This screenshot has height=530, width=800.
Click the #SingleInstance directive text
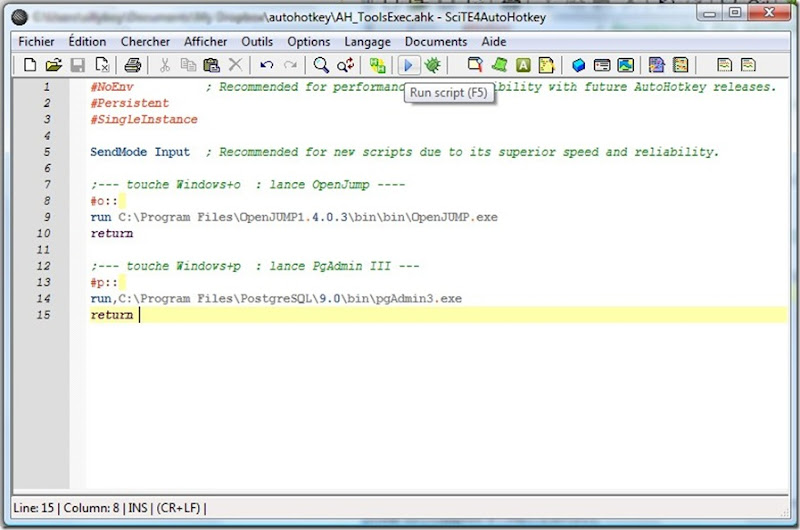[x=144, y=119]
